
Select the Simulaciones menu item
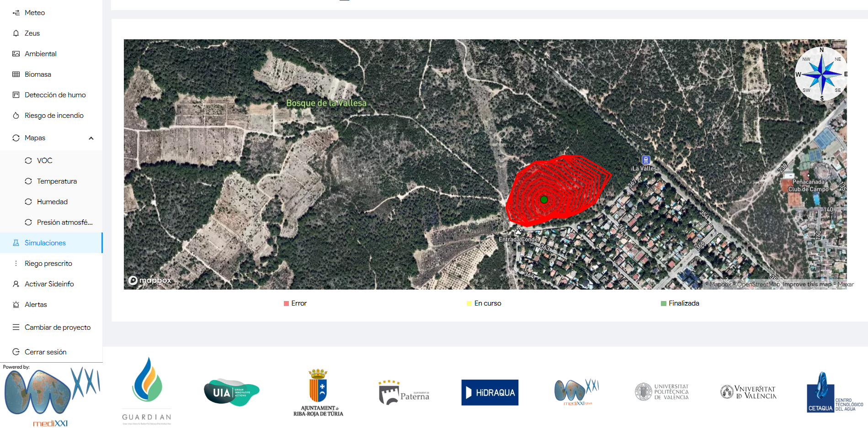click(45, 243)
